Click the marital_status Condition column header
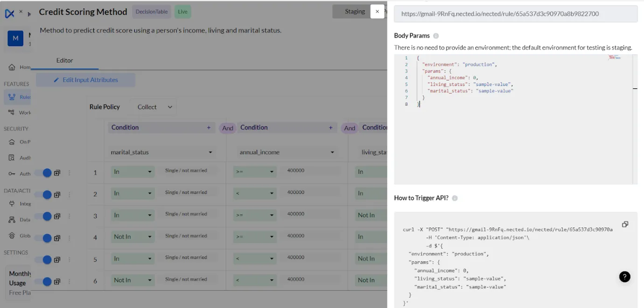644x308 pixels. (161, 128)
